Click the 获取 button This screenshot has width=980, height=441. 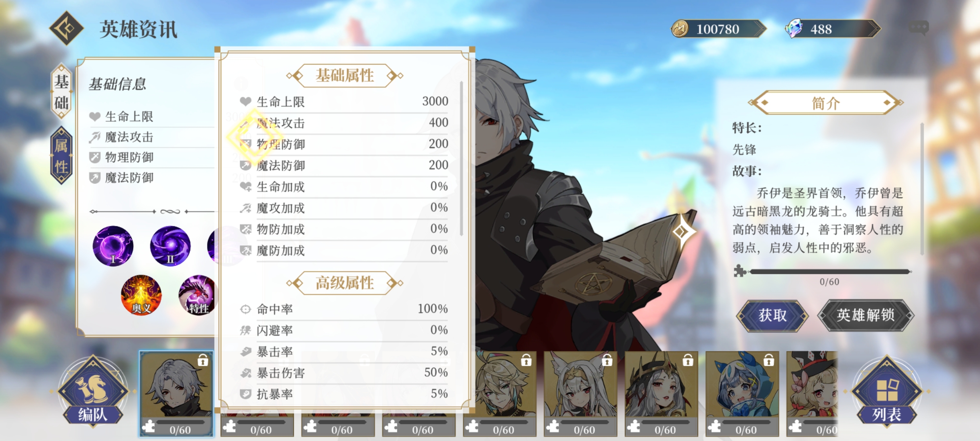click(x=773, y=315)
